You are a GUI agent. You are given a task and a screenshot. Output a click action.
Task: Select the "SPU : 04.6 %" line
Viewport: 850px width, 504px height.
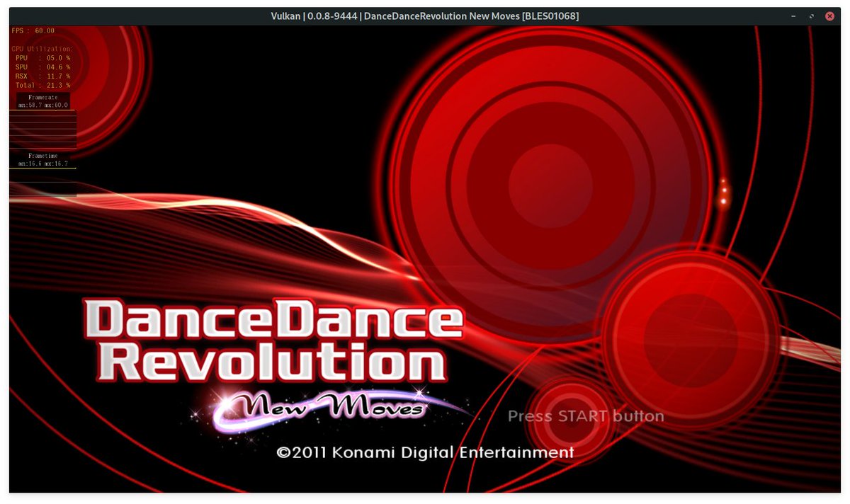(42, 67)
